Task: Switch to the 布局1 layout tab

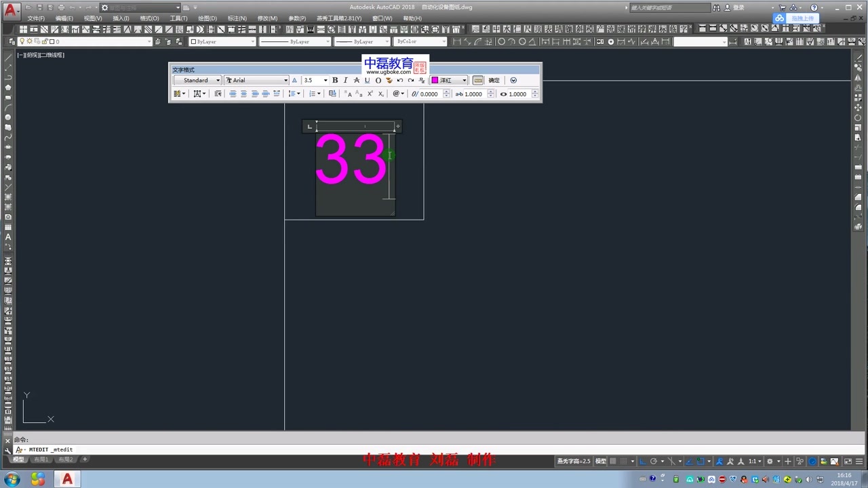Action: point(41,460)
